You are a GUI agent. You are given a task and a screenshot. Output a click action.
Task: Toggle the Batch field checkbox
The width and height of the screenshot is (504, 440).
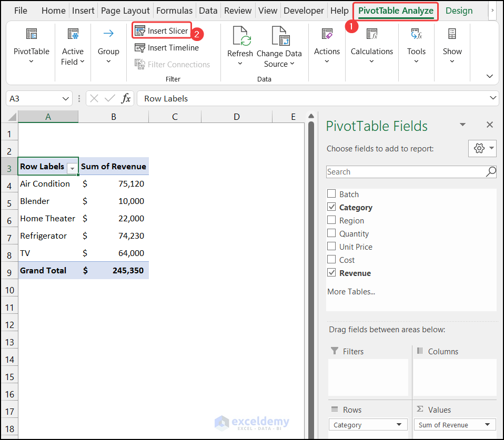point(331,193)
